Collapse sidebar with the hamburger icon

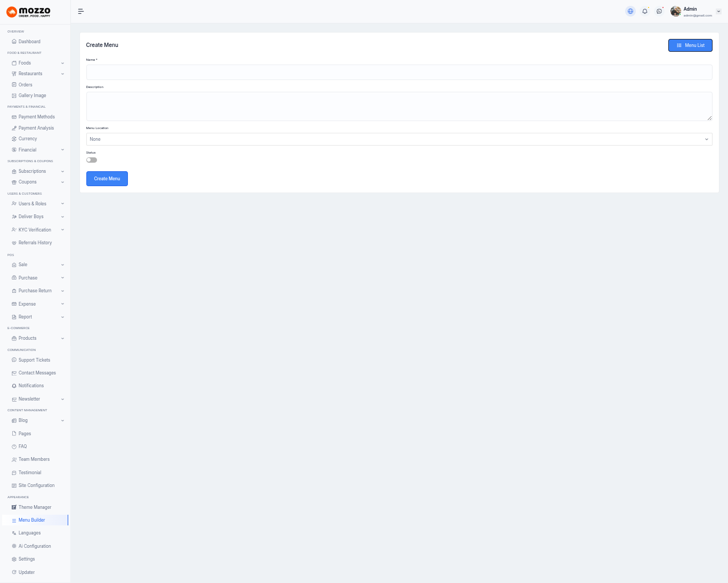click(x=81, y=11)
